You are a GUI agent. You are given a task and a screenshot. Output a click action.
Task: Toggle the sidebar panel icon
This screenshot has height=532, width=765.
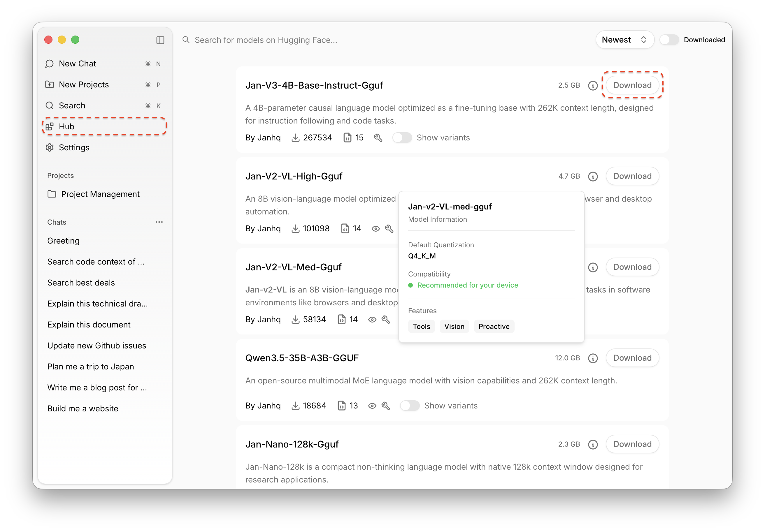pos(160,40)
